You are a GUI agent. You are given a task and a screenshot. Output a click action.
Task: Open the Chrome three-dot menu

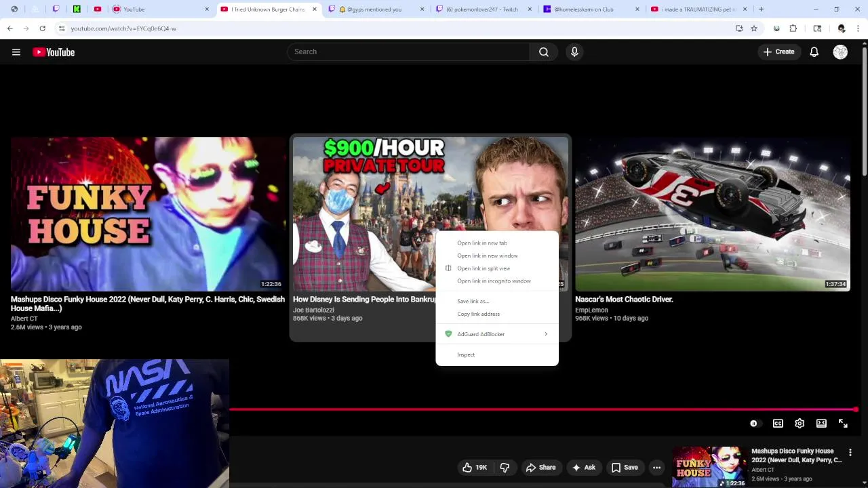click(859, 28)
